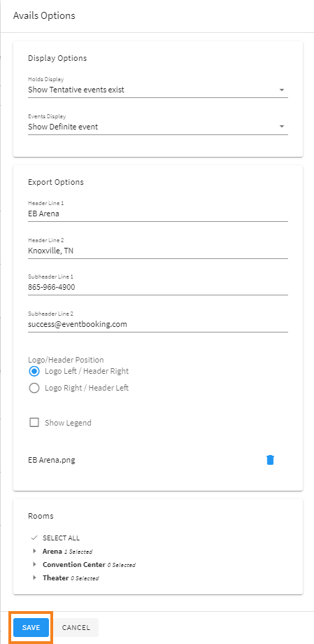Image resolution: width=314 pixels, height=644 pixels.
Task: Select the Convention Center tree label
Action: tap(74, 565)
